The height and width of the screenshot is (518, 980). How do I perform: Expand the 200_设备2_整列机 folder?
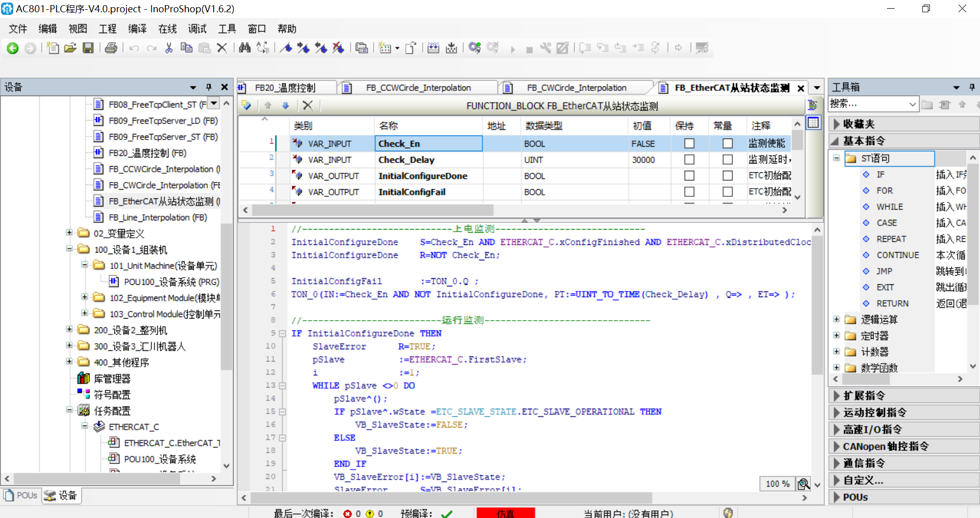pos(69,329)
